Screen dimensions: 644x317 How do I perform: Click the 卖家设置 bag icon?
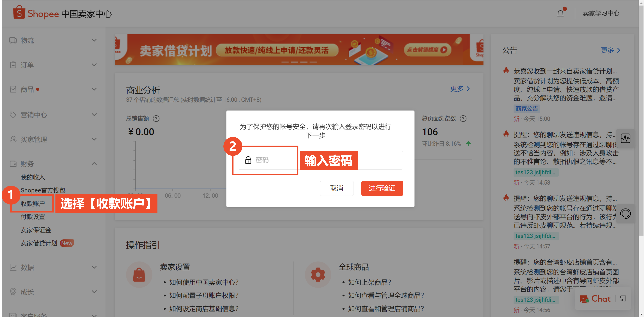click(x=139, y=275)
